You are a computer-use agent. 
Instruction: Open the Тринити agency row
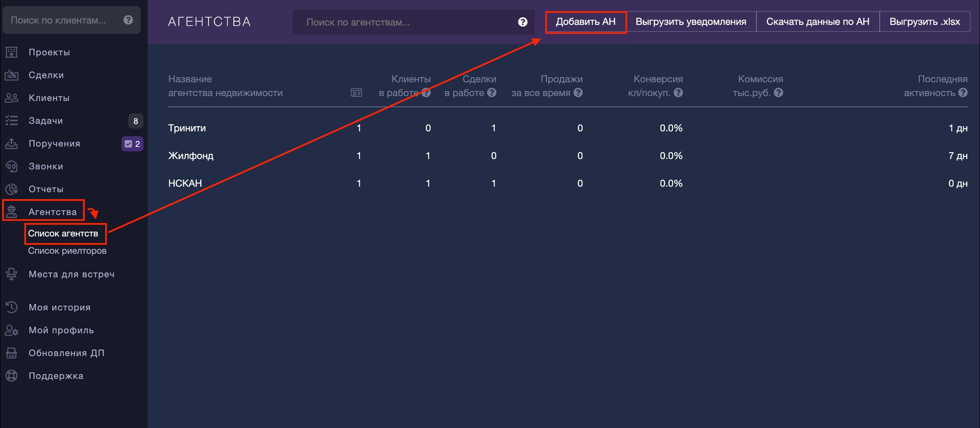click(568, 128)
